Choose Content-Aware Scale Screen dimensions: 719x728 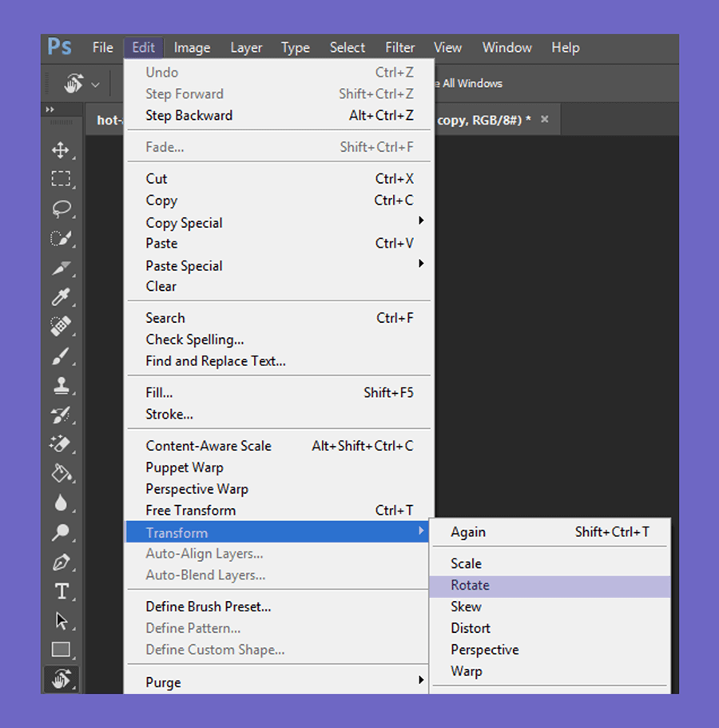click(279, 446)
